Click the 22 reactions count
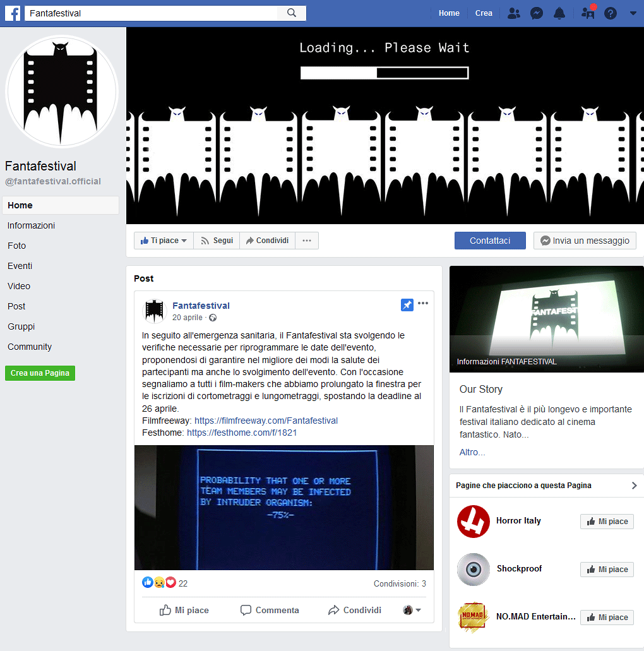This screenshot has height=651, width=644. click(183, 583)
